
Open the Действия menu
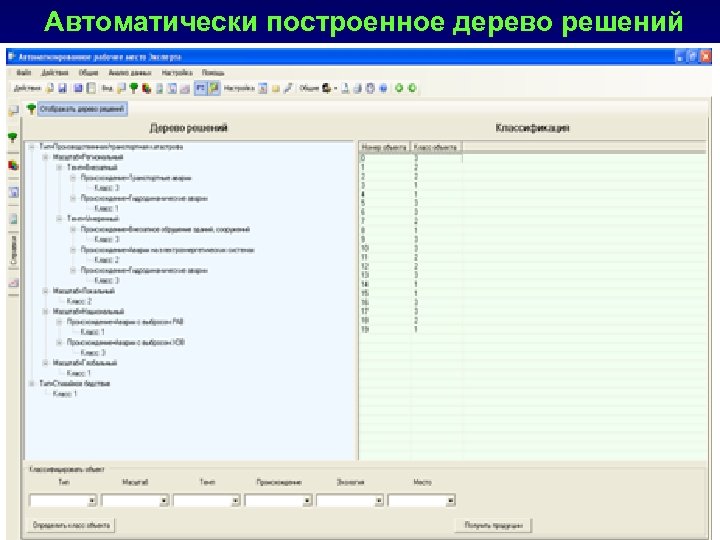[54, 73]
